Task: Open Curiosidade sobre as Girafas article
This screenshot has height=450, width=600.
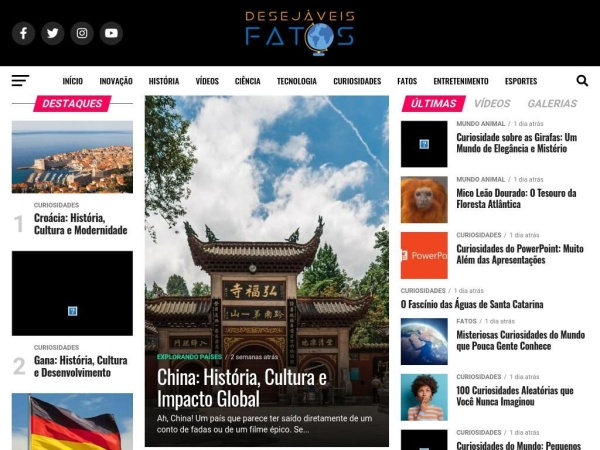Action: pos(517,143)
